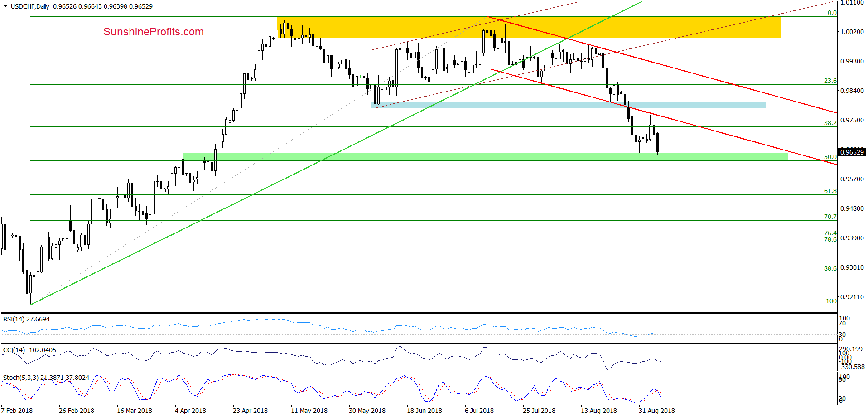868x417 pixels.
Task: Click the 6 Jul 2018 date label
Action: (x=479, y=411)
